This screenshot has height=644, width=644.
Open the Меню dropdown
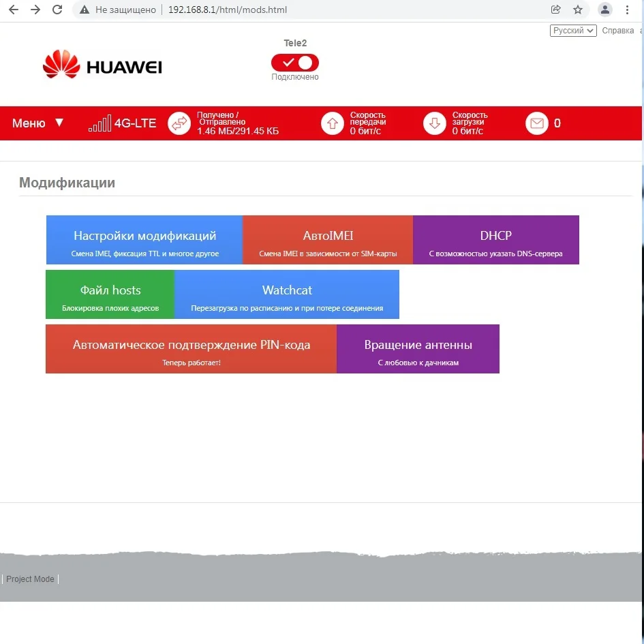pyautogui.click(x=37, y=123)
